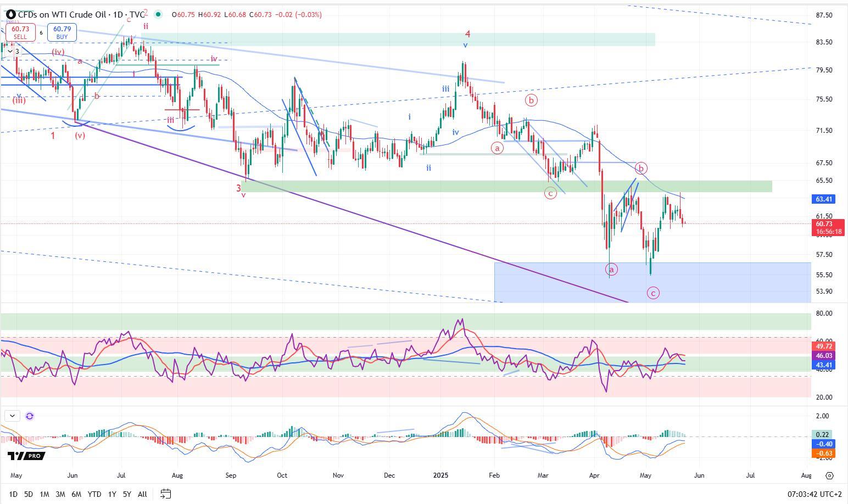
Task: Click the purple refresh icon in MACD pane
Action: click(x=30, y=416)
